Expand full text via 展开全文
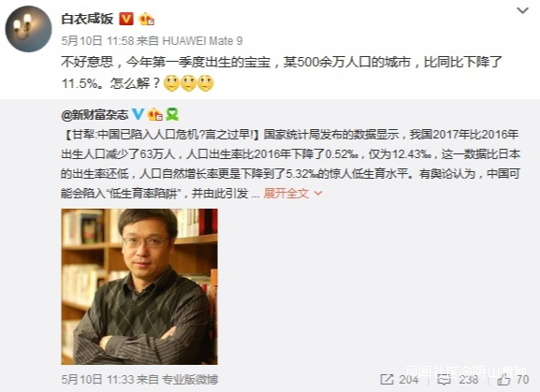 point(285,193)
